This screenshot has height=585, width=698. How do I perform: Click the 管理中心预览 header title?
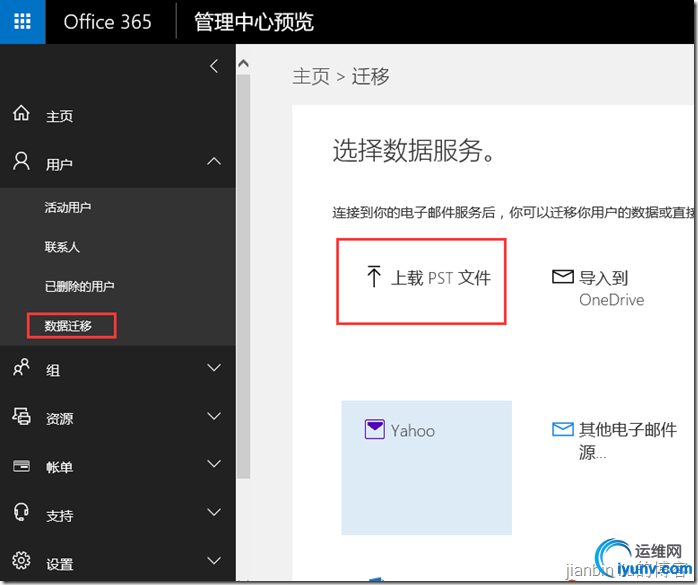(x=254, y=22)
